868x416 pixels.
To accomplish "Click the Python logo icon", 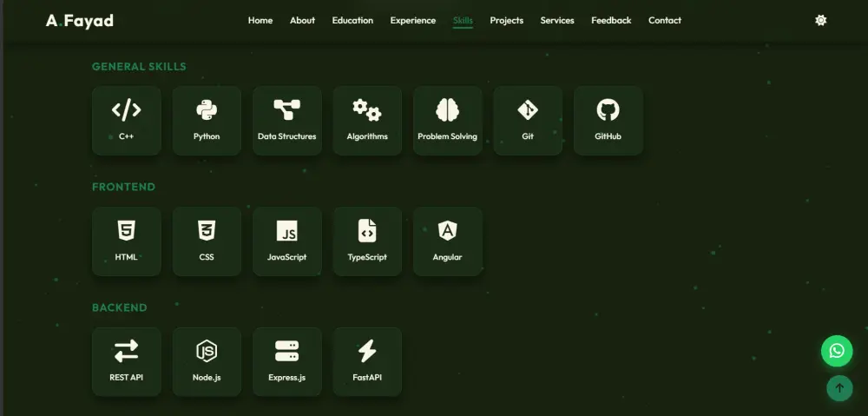I will coord(207,110).
